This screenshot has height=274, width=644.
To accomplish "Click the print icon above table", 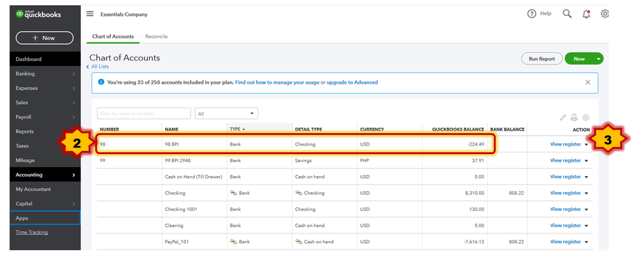I will click(x=574, y=118).
